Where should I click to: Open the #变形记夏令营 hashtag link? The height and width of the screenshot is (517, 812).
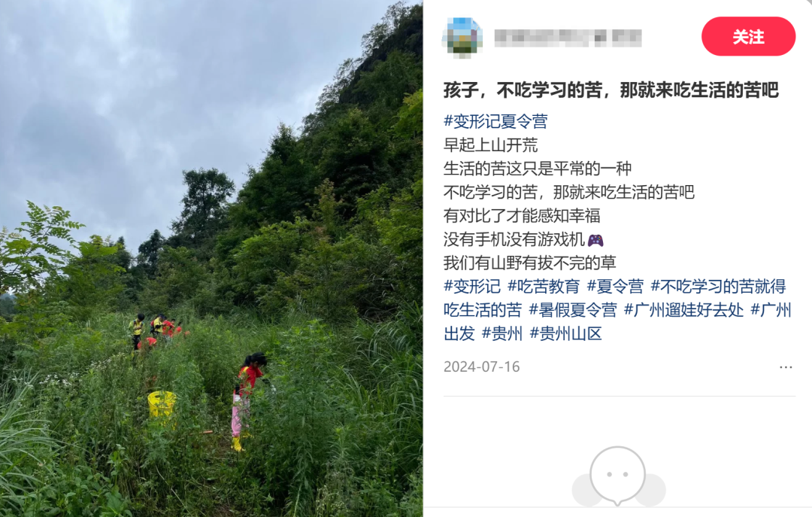point(495,121)
